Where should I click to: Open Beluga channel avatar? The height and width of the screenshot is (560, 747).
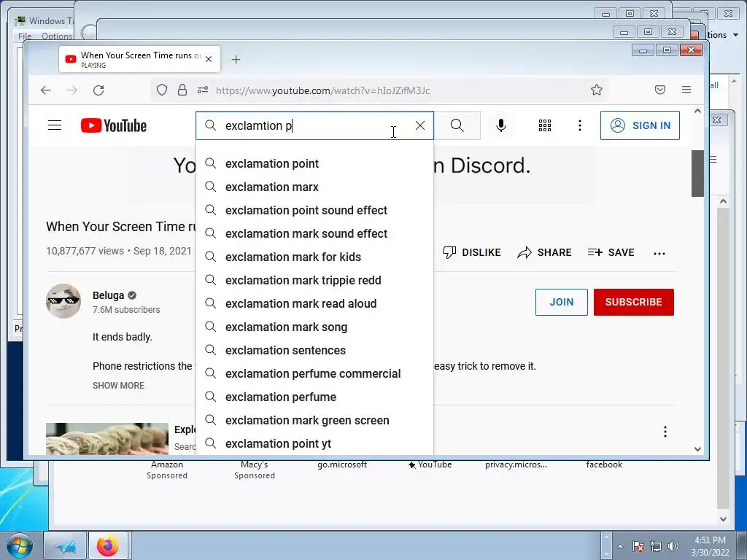(63, 301)
